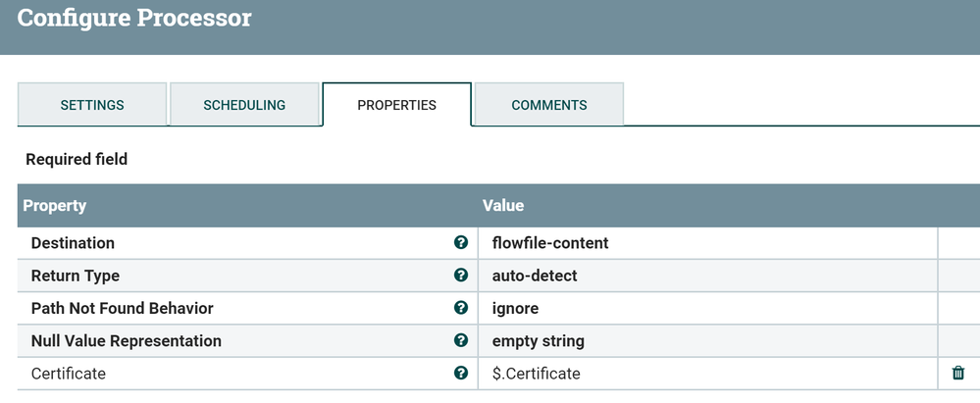Select the Certificate property name
The width and height of the screenshot is (980, 403).
[x=68, y=374]
